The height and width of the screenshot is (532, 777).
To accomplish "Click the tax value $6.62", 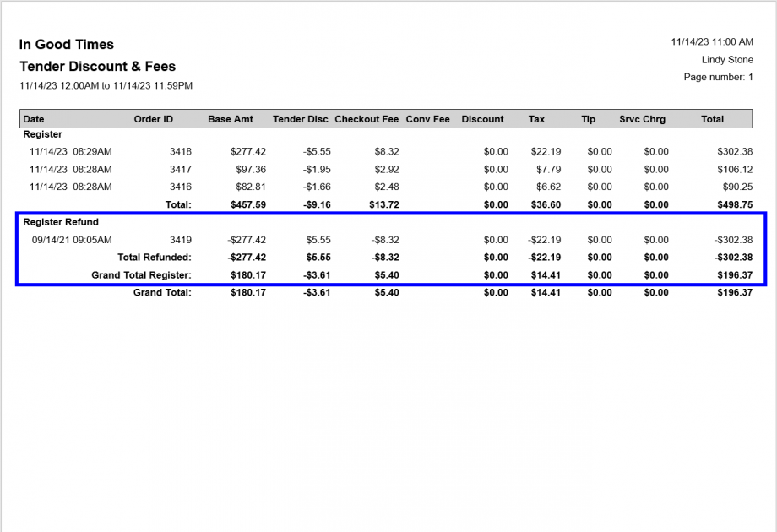I will point(549,187).
